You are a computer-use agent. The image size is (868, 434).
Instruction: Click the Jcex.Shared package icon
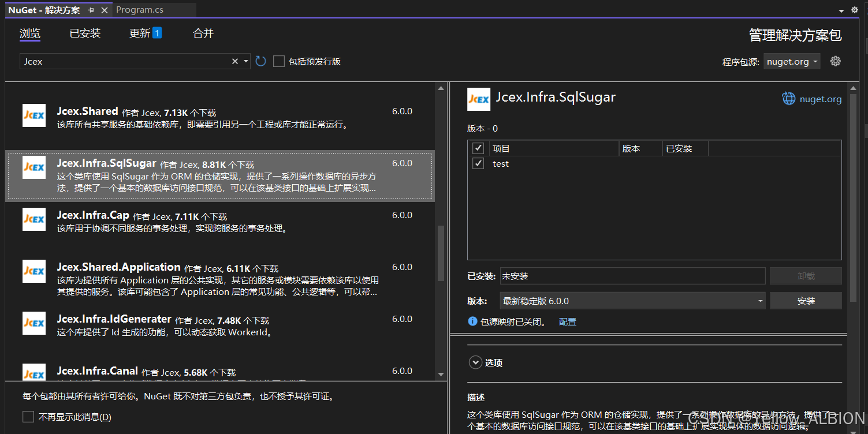(x=33, y=115)
